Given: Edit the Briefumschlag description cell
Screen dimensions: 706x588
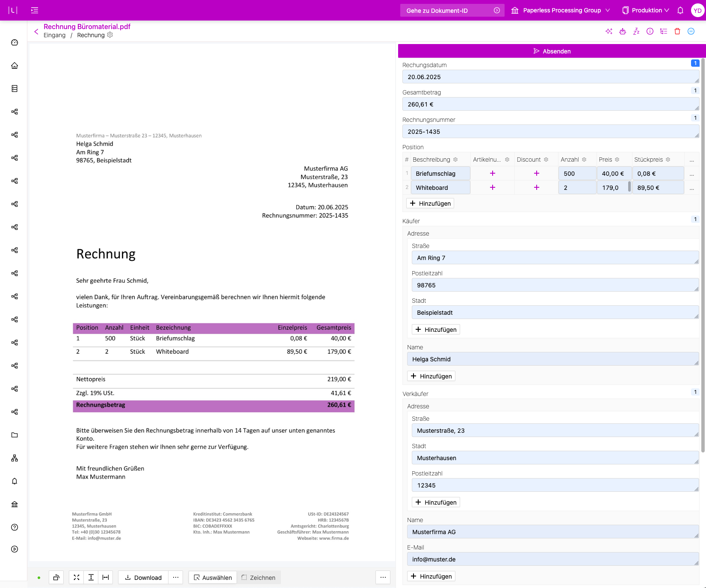Looking at the screenshot, I should click(x=440, y=174).
